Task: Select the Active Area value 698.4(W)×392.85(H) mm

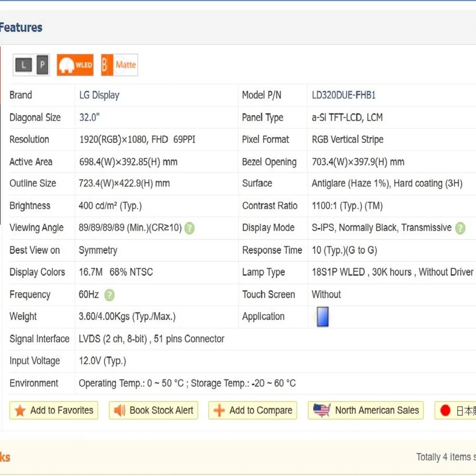Action: click(128, 162)
